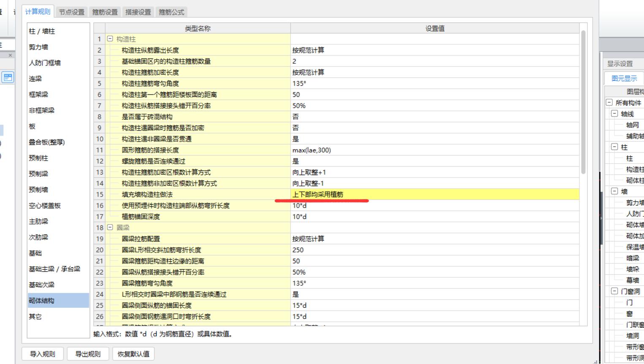Click 类型名称 column header
This screenshot has height=364, width=644.
click(198, 28)
